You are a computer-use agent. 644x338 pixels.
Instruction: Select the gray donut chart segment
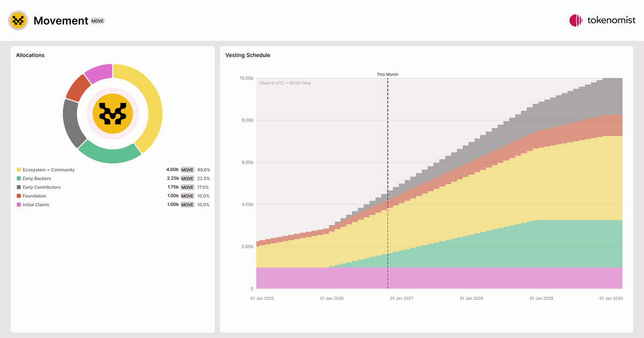pos(70,123)
